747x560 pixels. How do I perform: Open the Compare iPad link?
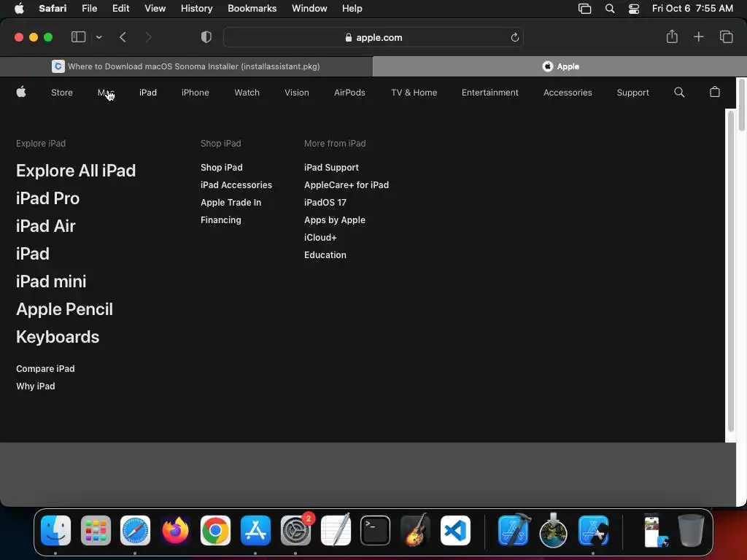point(45,368)
